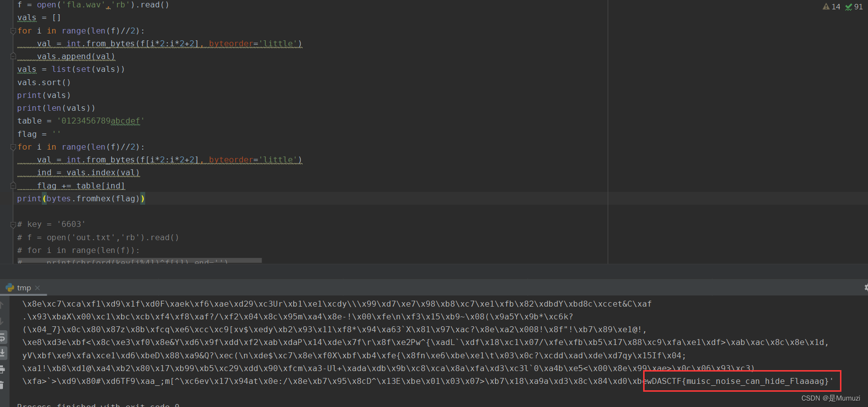The width and height of the screenshot is (868, 407).
Task: Click the print(vals) line
Action: [x=44, y=95]
